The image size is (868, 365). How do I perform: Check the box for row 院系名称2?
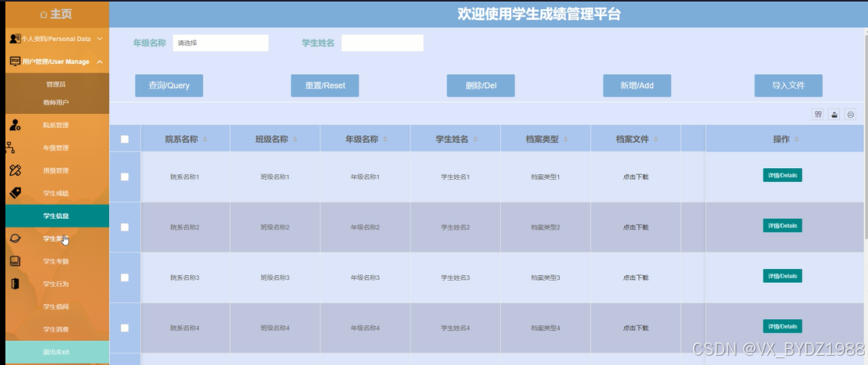tap(125, 227)
